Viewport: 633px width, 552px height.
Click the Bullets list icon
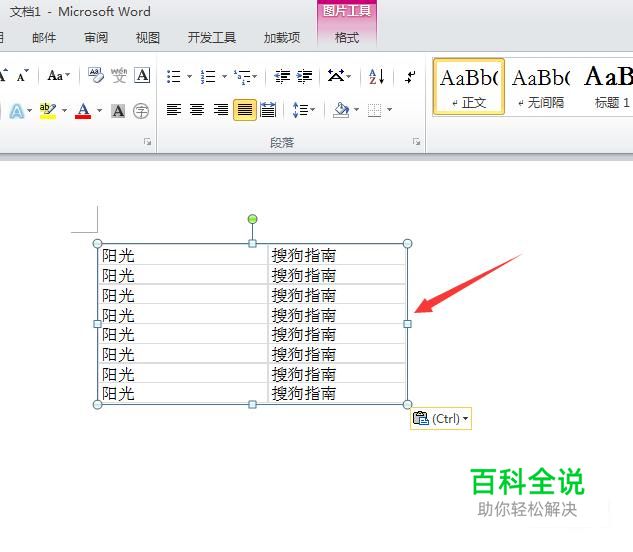pos(174,76)
